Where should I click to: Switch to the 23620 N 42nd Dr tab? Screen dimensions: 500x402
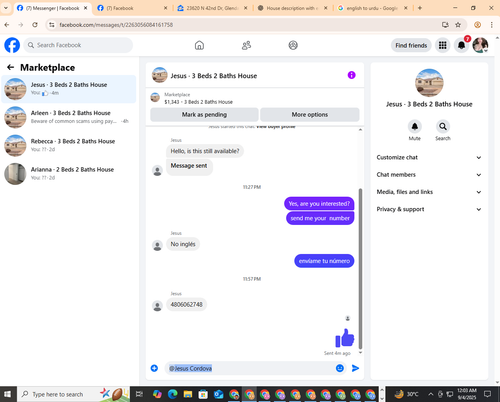[x=212, y=8]
